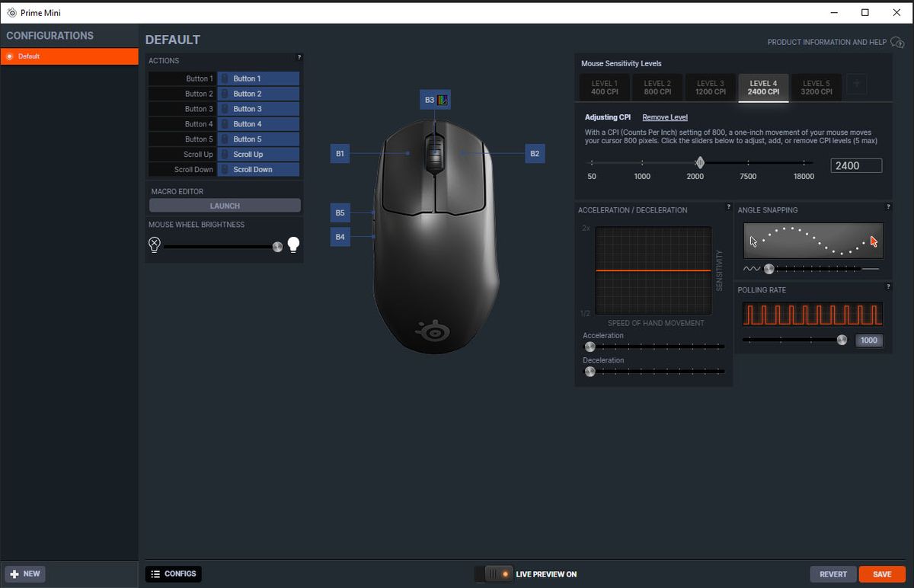Open the Button 5 action assignment
The height and width of the screenshot is (588, 914).
click(x=258, y=139)
